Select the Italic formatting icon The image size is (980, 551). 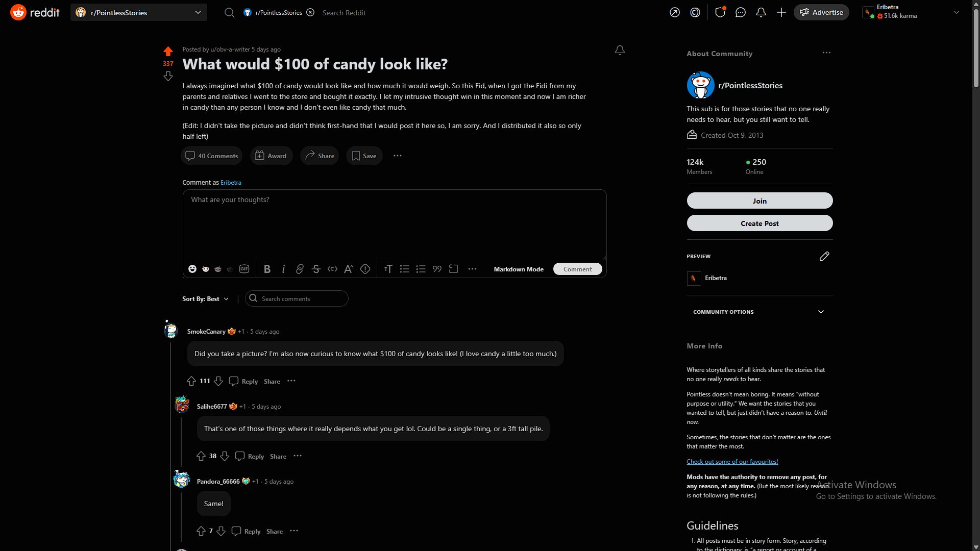283,269
